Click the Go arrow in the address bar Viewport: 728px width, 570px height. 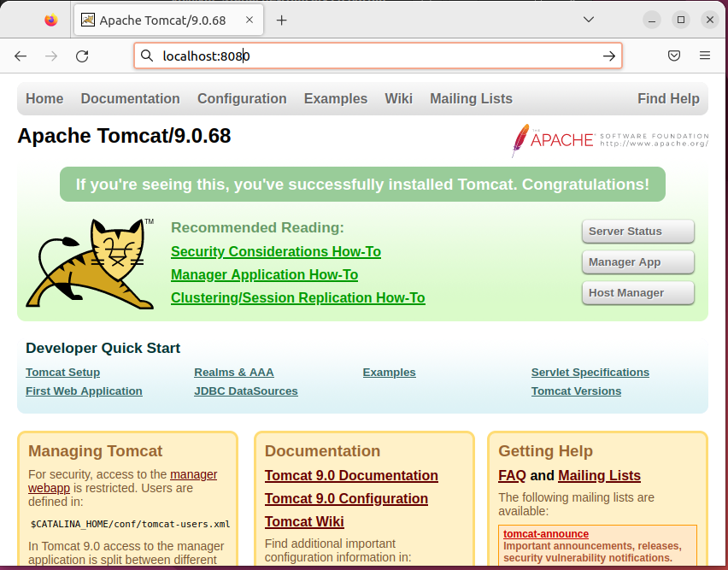click(608, 56)
